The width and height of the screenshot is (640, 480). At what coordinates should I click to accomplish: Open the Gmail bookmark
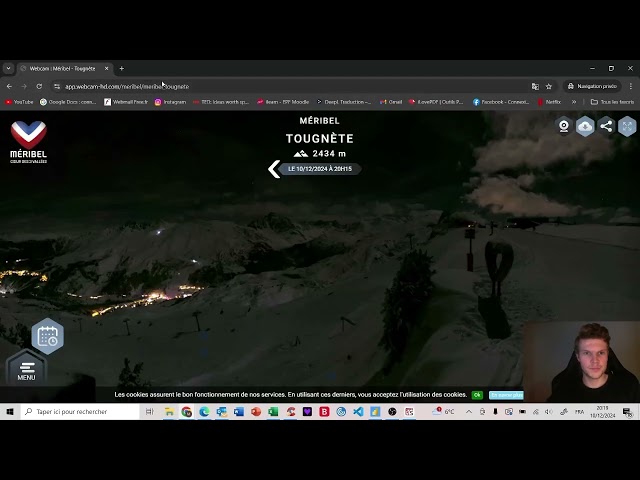point(391,102)
